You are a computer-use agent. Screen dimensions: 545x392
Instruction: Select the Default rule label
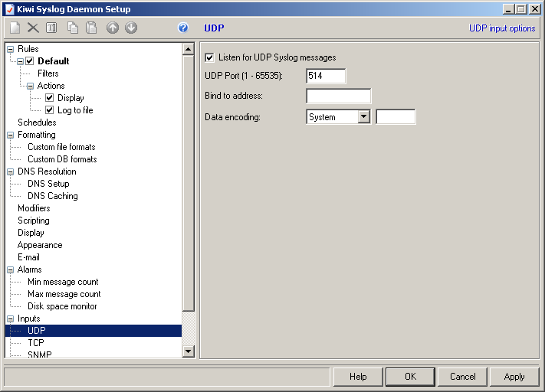pyautogui.click(x=53, y=61)
